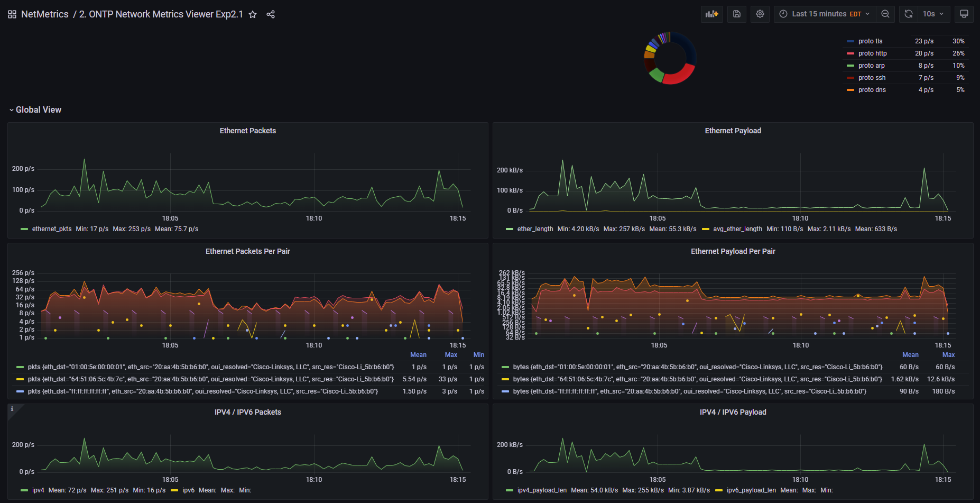Change color of proto http swatch
Screen dimensions: 980x503
point(850,53)
